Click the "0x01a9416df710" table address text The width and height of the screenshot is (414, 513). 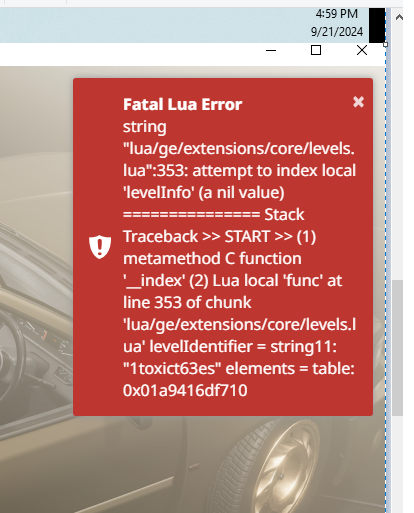[x=185, y=390]
